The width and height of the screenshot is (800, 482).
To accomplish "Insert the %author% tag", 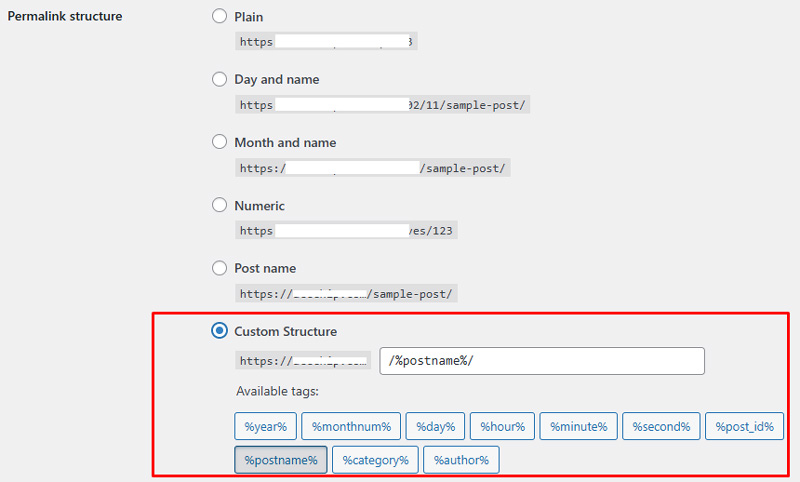I will (x=461, y=460).
